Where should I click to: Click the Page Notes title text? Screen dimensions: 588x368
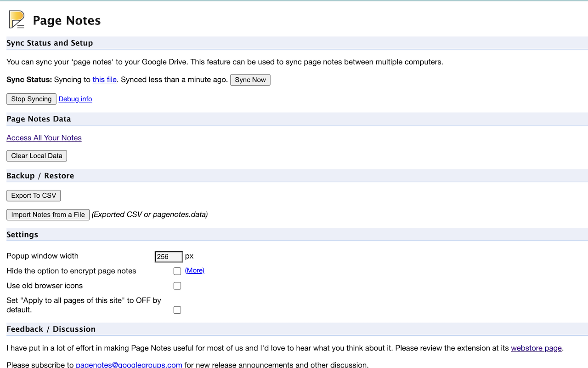tap(67, 21)
